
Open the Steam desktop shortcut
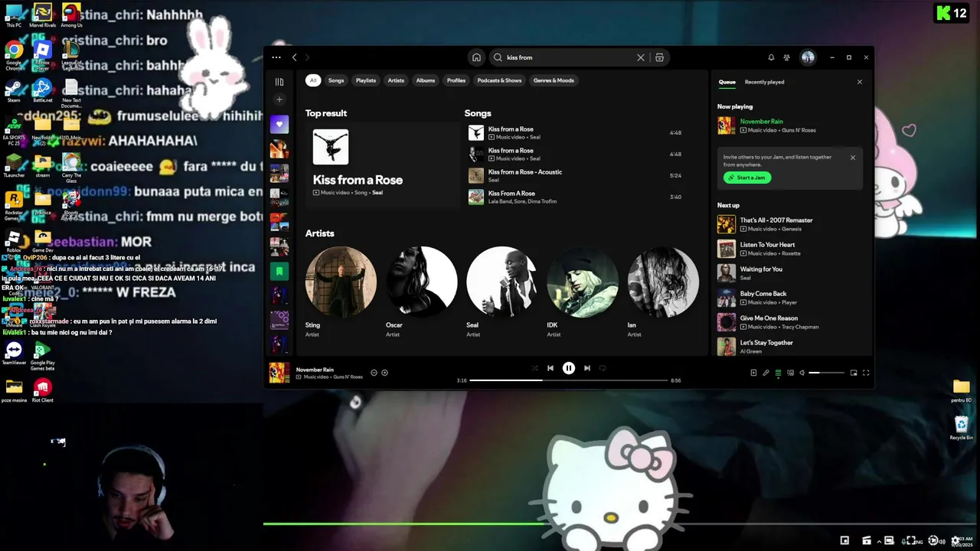pos(14,90)
